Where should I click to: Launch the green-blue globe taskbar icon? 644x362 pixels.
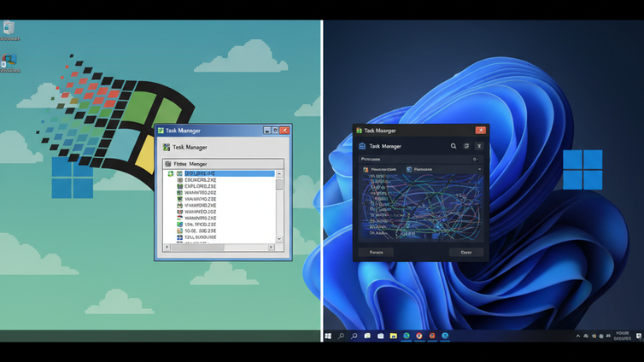tap(407, 336)
